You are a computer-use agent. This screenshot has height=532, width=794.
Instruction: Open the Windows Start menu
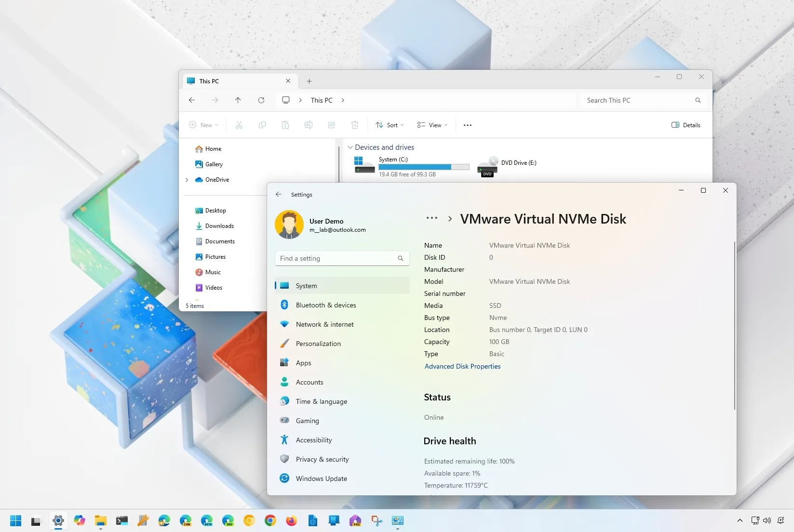pyautogui.click(x=16, y=521)
